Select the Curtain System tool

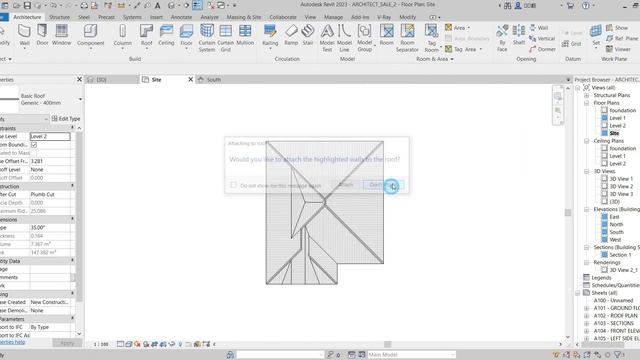point(207,38)
